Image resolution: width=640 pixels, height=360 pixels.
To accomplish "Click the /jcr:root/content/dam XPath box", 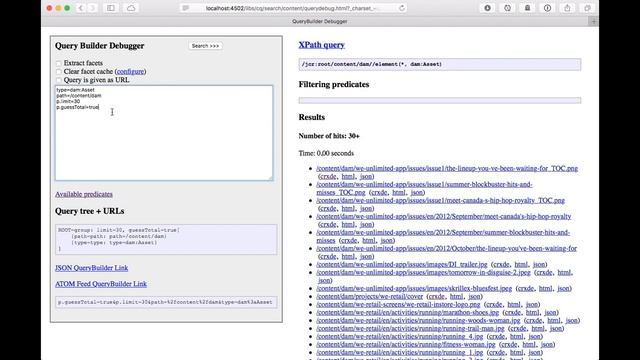I will pyautogui.click(x=440, y=64).
